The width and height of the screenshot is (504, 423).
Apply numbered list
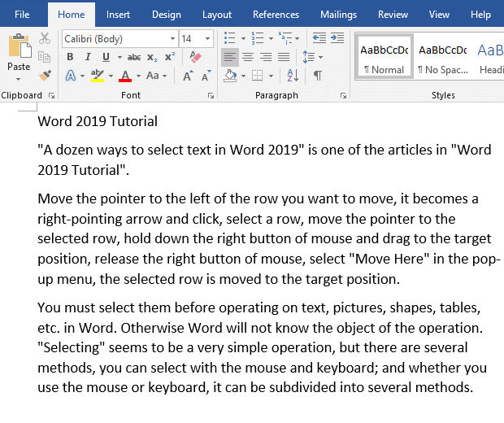click(258, 38)
